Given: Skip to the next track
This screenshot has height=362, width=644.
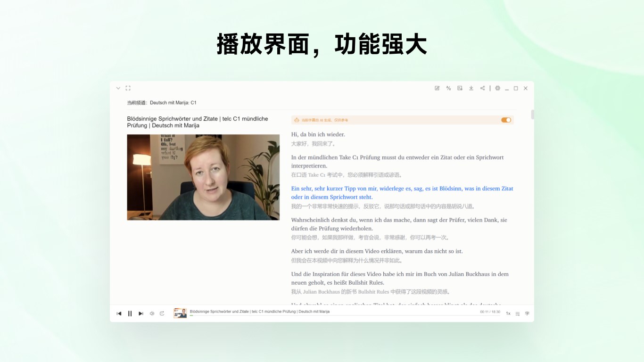Looking at the screenshot, I should tap(140, 313).
